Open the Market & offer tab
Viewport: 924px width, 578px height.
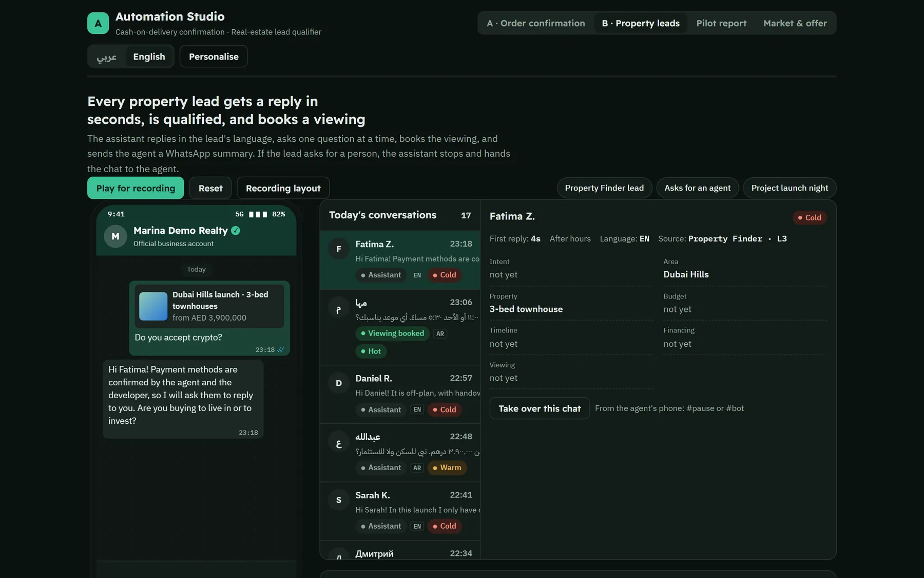point(795,23)
